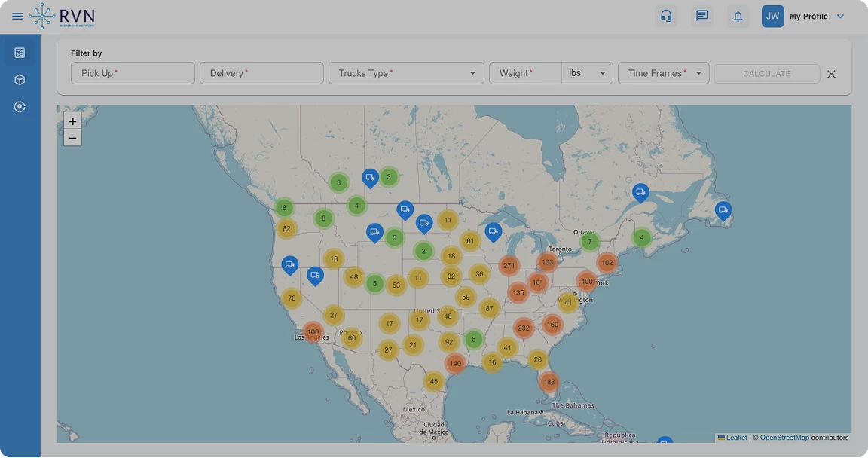Open the Trucks Type dropdown
The height and width of the screenshot is (458, 868).
(406, 73)
